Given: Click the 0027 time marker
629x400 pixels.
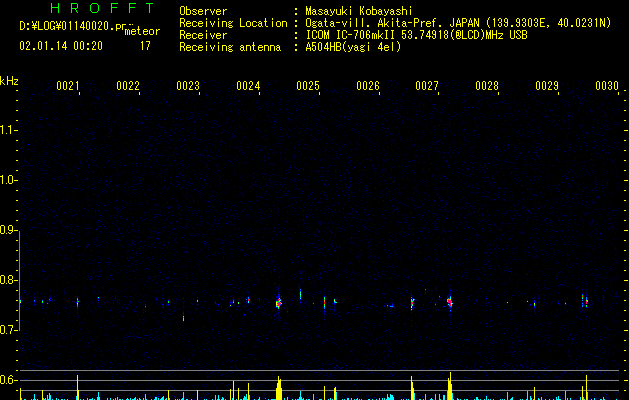Looking at the screenshot, I should coord(427,86).
